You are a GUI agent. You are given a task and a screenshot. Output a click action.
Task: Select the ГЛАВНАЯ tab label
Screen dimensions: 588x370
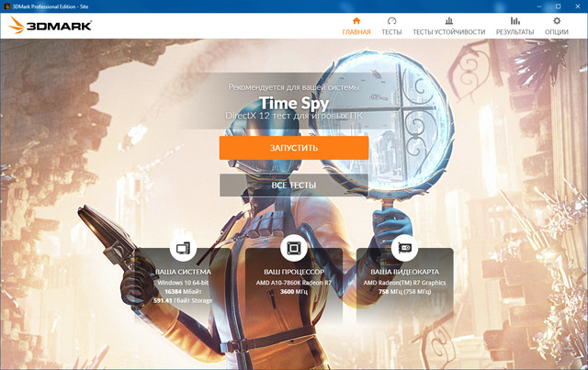pos(356,32)
